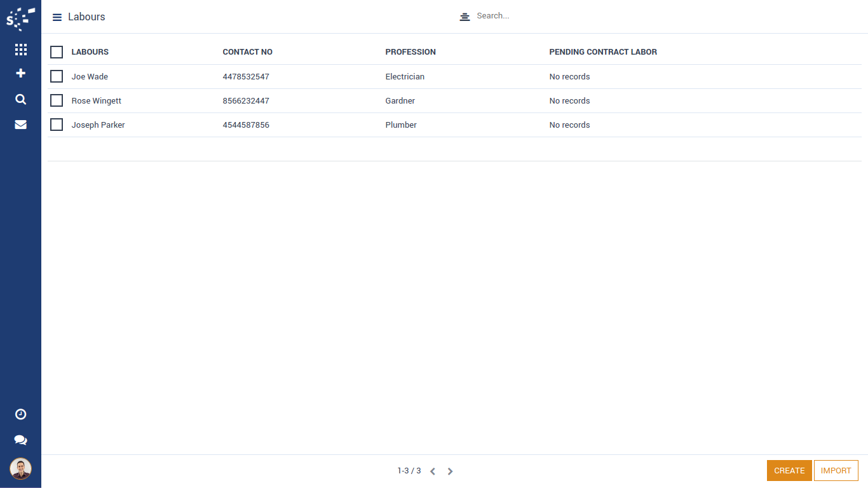Image resolution: width=868 pixels, height=488 pixels.
Task: Click No records in Joe Wade row
Action: (x=569, y=77)
